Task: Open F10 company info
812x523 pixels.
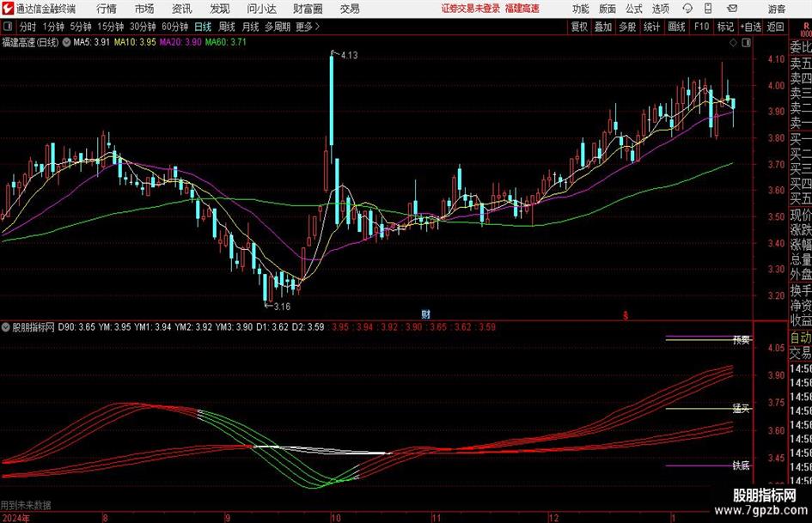Action: coord(702,27)
